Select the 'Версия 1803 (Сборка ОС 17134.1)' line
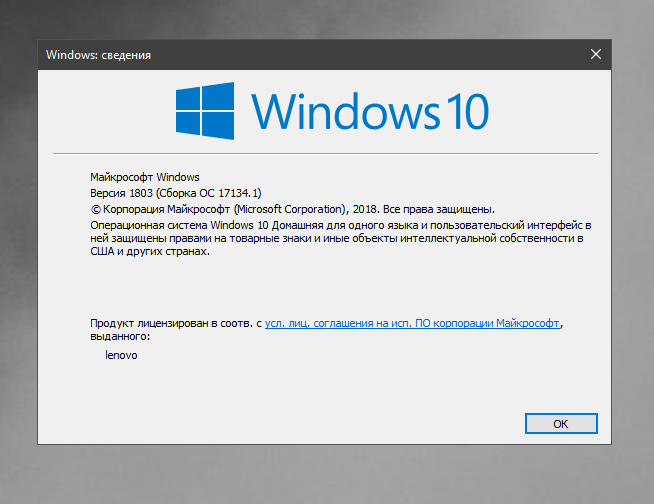 coord(176,193)
